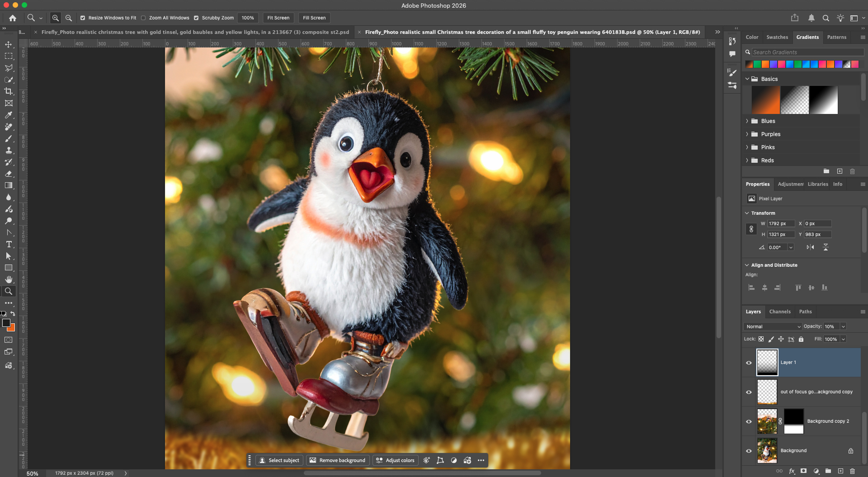Click the Remove background button

point(338,460)
